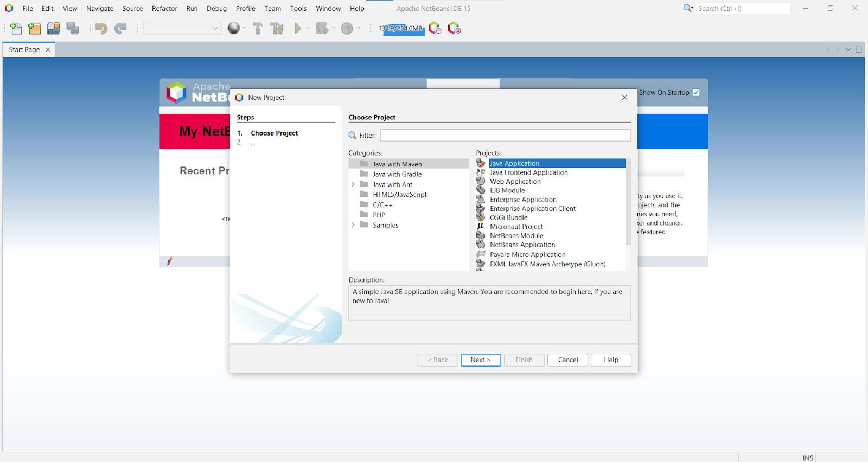The image size is (868, 462).
Task: Click the NetBeans cube logo in menu bar
Action: coord(9,8)
